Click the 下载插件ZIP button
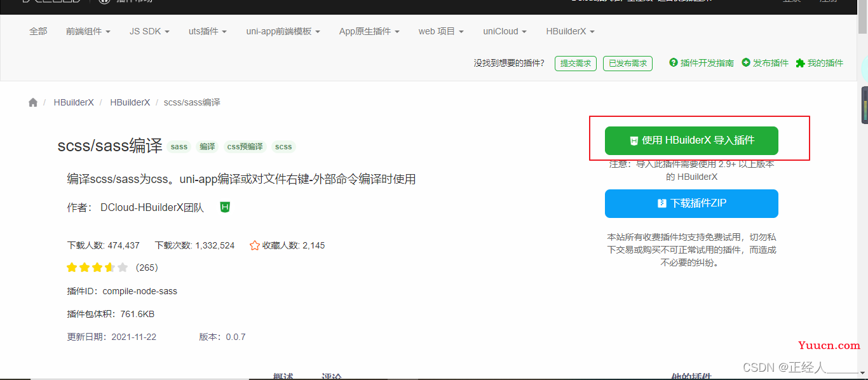This screenshot has height=380, width=868. point(691,203)
